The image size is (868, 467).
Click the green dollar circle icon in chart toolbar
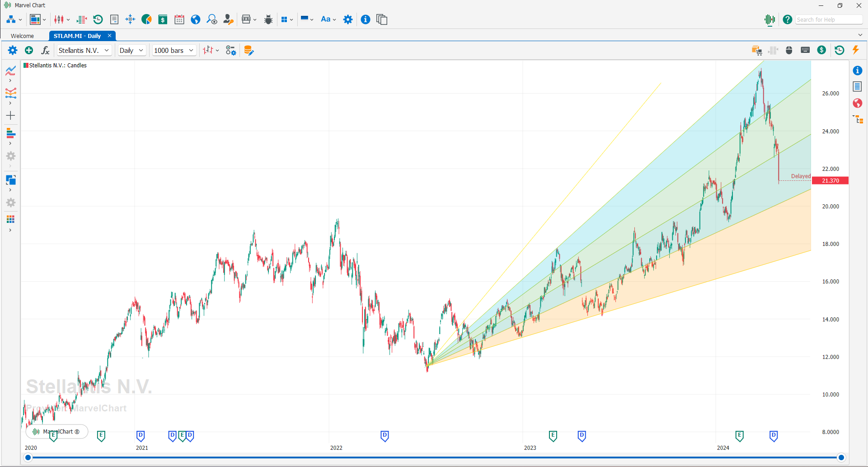coord(821,50)
